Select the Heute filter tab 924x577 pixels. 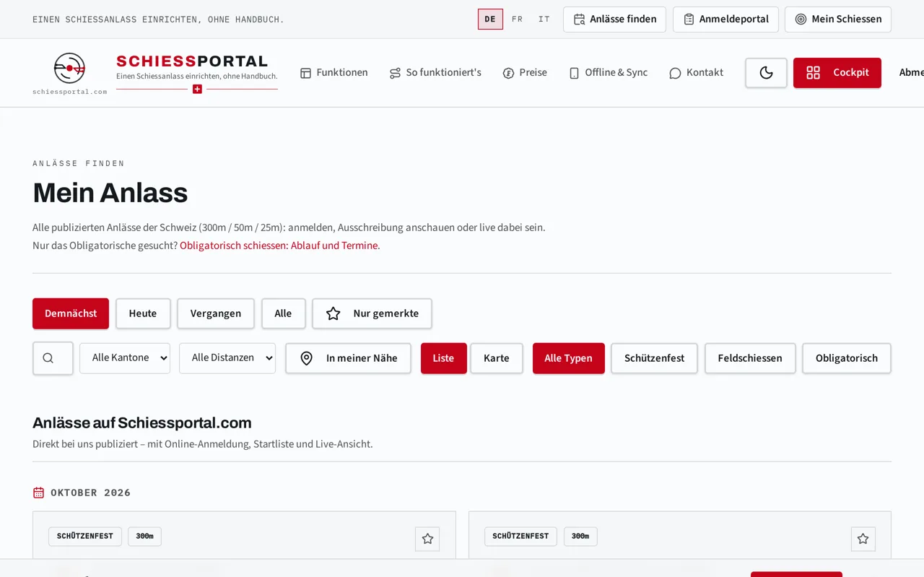click(143, 313)
